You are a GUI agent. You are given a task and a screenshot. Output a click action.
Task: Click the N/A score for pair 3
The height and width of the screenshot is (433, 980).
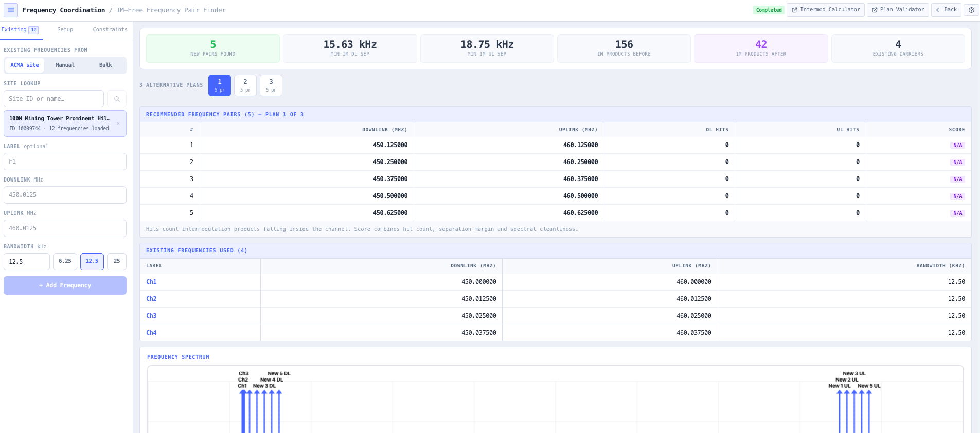point(957,179)
